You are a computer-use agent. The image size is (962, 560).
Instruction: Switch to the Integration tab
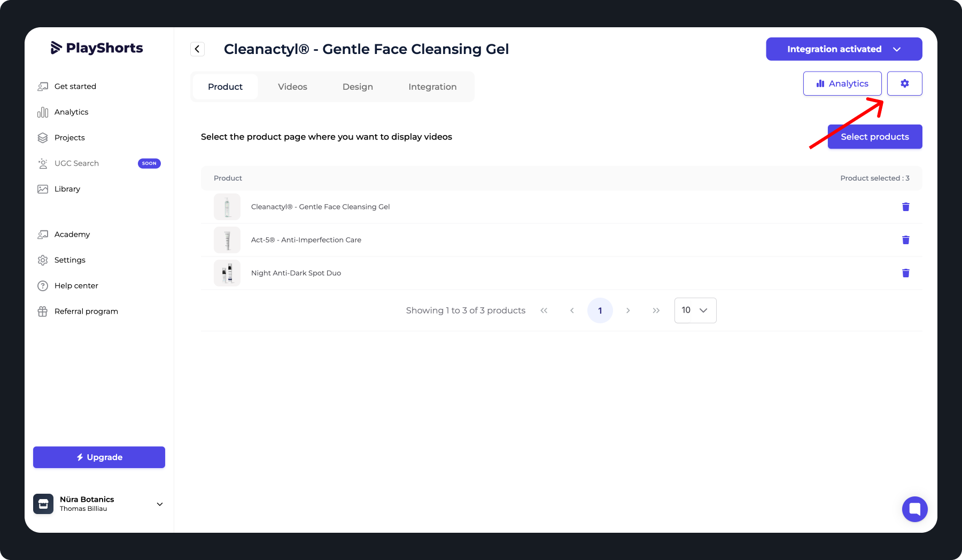[x=432, y=87]
